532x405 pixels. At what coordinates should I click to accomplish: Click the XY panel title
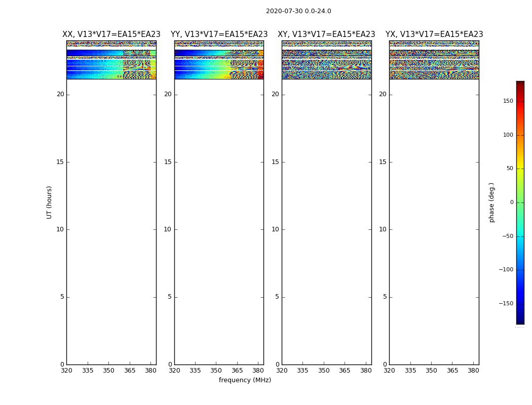point(326,34)
